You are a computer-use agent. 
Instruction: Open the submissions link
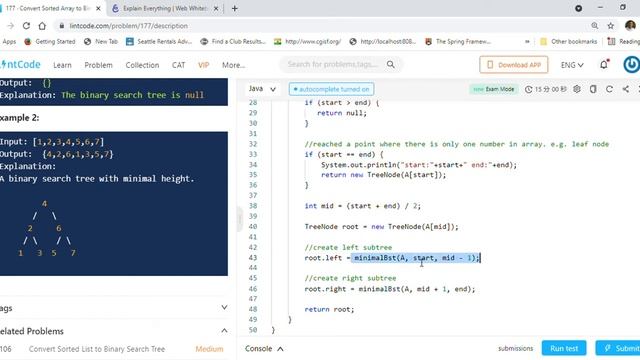point(516,348)
